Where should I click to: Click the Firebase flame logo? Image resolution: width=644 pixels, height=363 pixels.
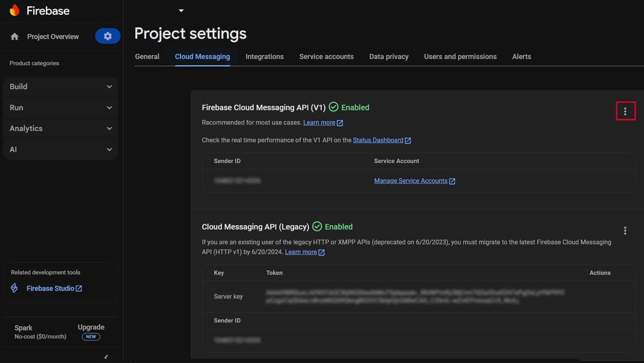tap(15, 10)
